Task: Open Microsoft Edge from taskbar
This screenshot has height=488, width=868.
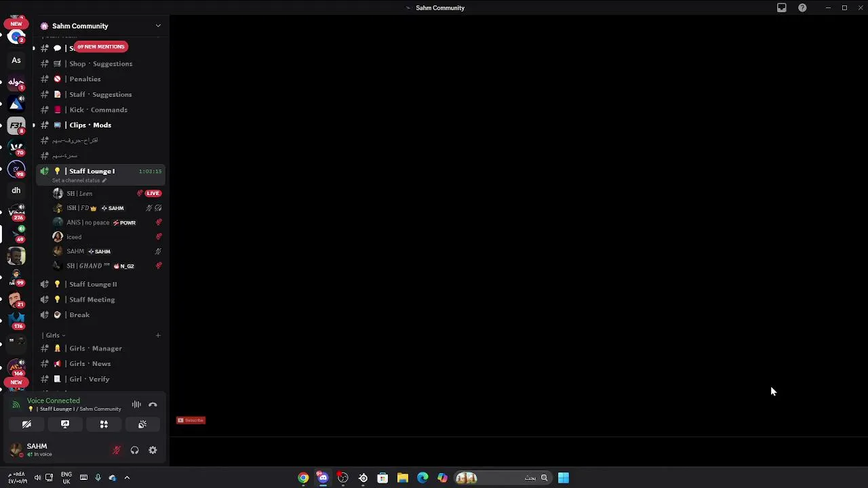Action: [422, 478]
